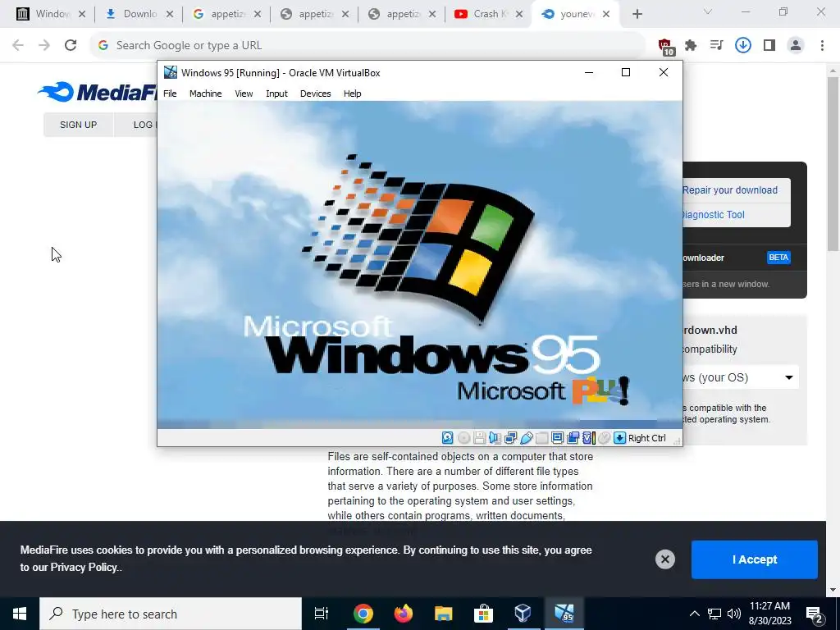Expand the operating system dropdown (your OS)

741,377
